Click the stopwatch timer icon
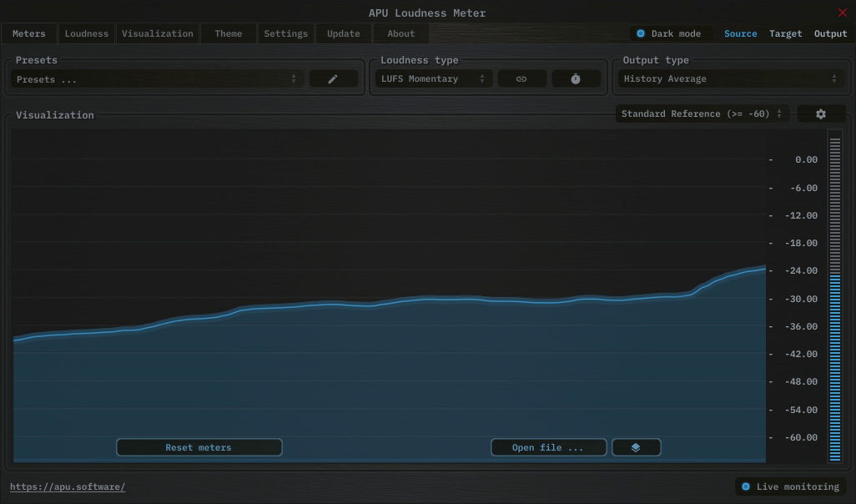 576,79
